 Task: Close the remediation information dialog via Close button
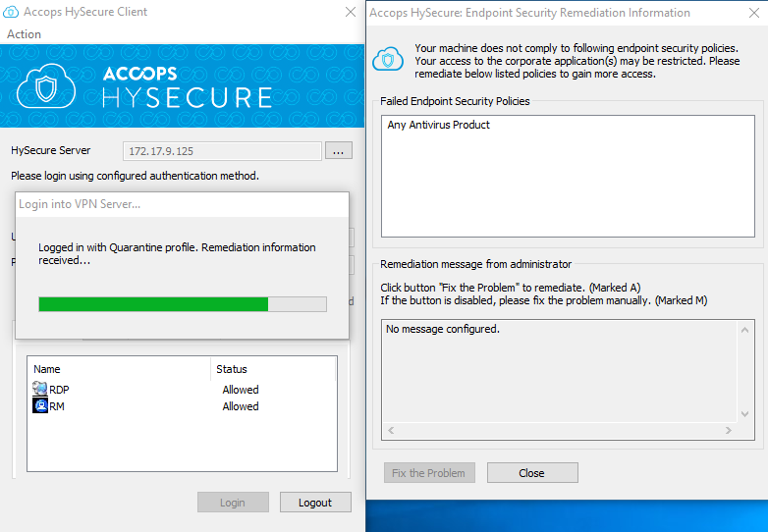532,473
